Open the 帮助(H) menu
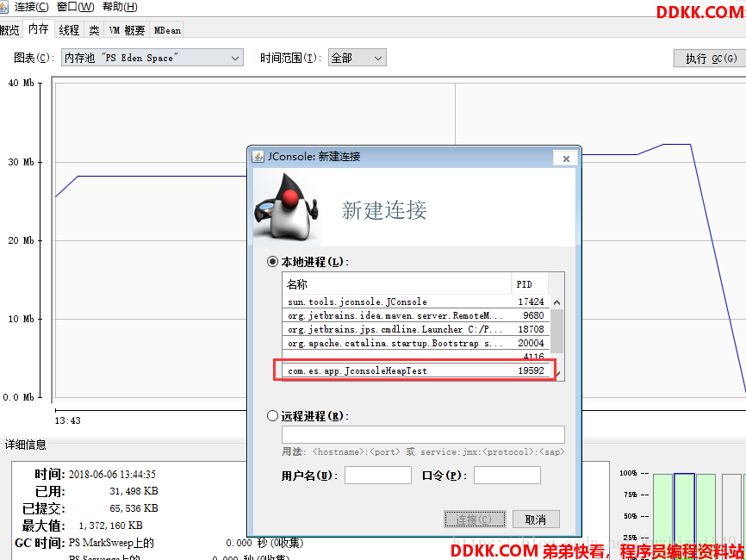This screenshot has height=560, width=746. (120, 7)
